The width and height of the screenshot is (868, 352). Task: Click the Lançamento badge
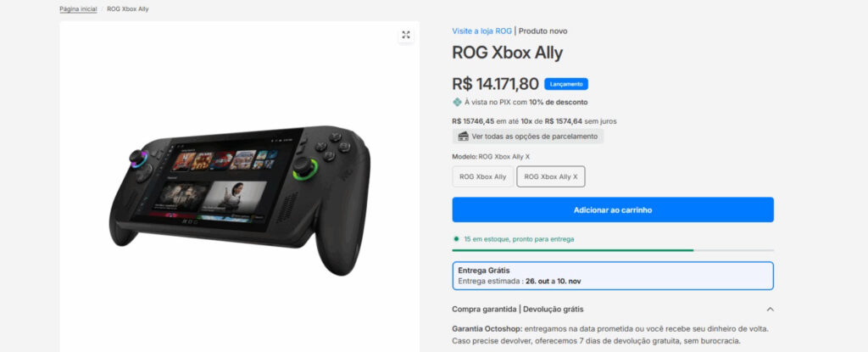pos(565,84)
